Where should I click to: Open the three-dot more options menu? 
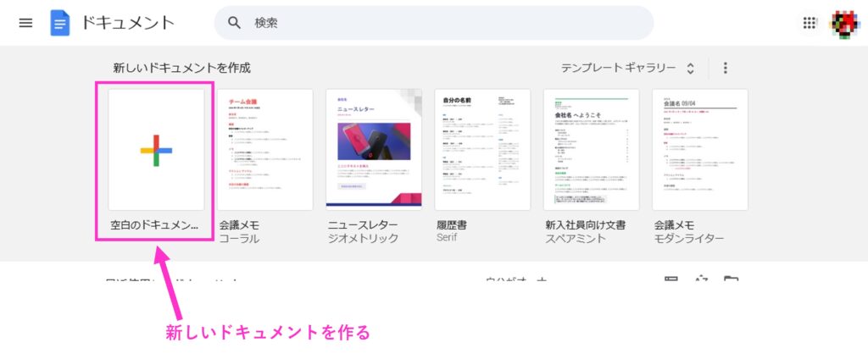coord(725,68)
